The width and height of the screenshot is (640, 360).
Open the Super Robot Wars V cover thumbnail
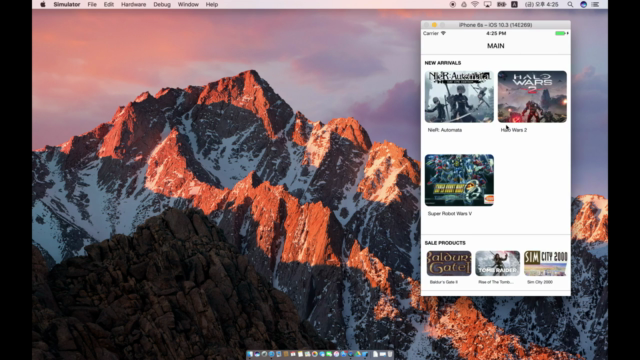pyautogui.click(x=459, y=180)
